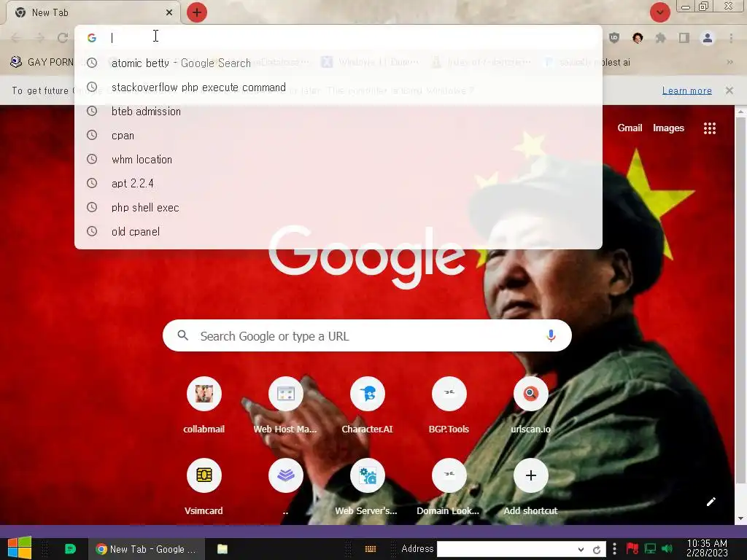Open the tab search dropdown red chevron
The width and height of the screenshot is (747, 560).
(x=659, y=13)
